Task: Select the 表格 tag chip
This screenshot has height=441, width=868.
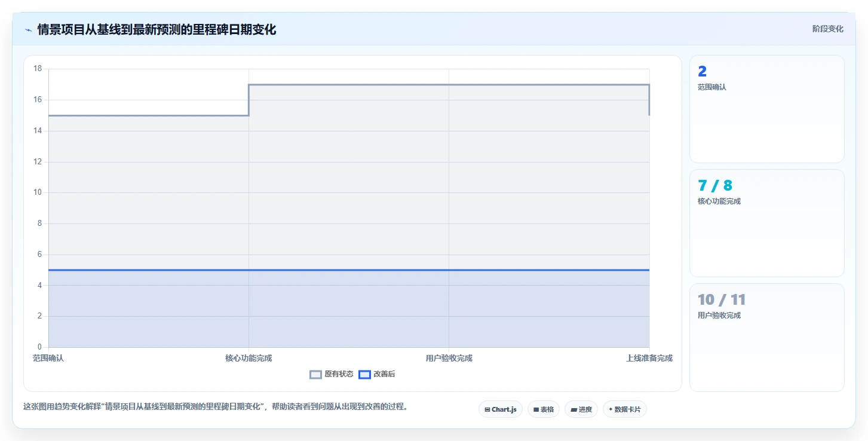Action: click(544, 409)
